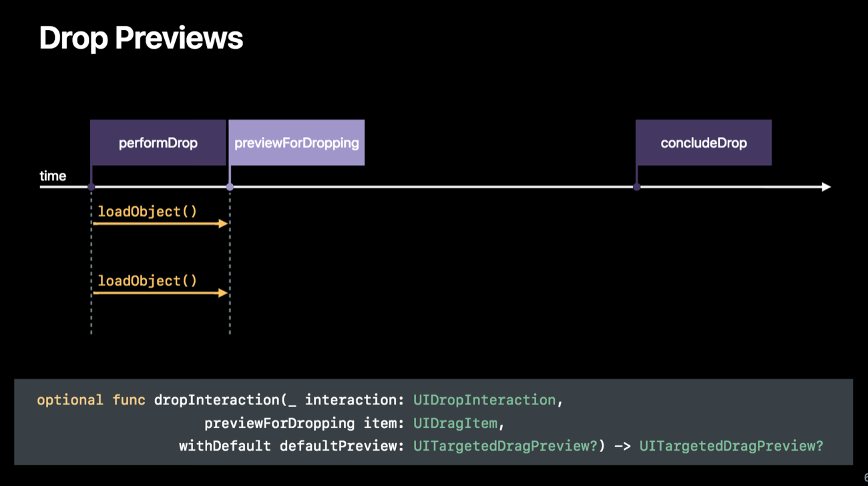Click the 'UIDragItem,' type name
This screenshot has width=868, height=486.
pyautogui.click(x=459, y=423)
